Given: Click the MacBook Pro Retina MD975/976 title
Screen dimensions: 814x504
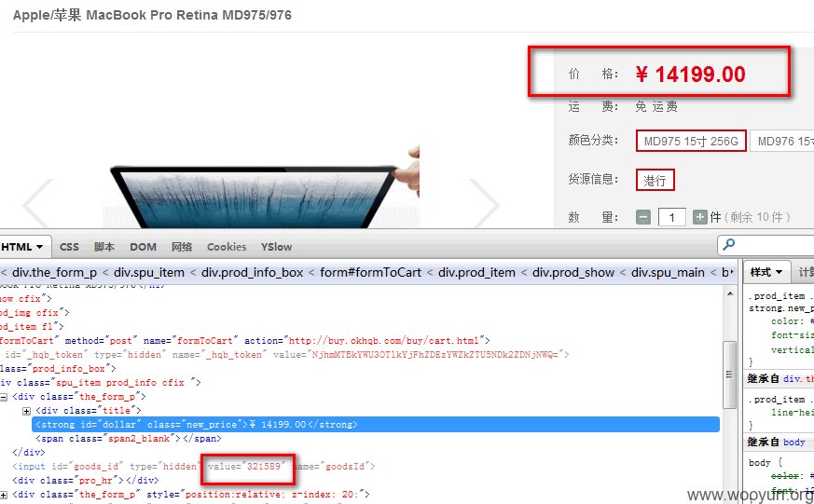Looking at the screenshot, I should point(152,15).
